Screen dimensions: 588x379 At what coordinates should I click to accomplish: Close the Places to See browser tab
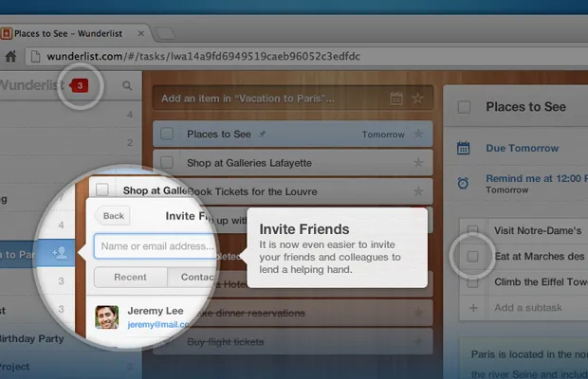point(141,34)
